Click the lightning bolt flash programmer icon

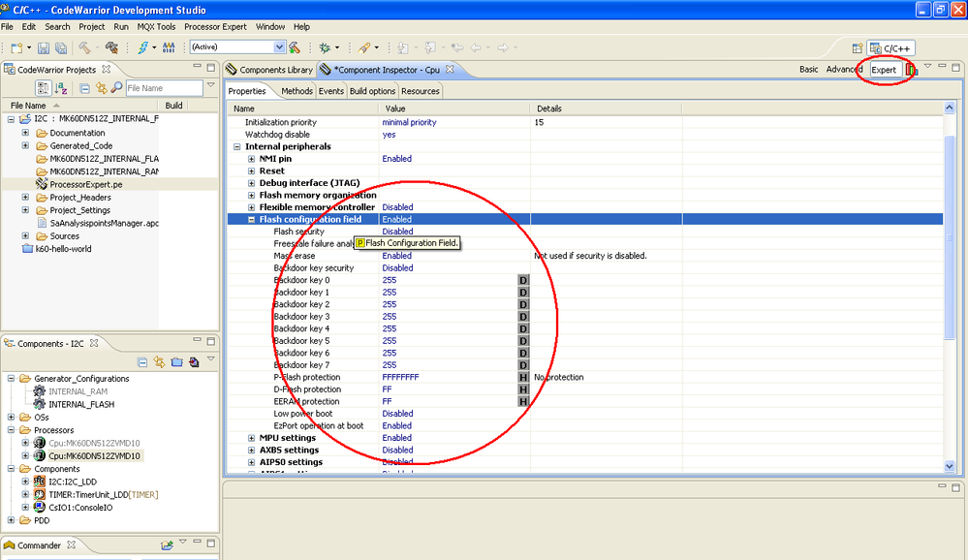point(142,47)
